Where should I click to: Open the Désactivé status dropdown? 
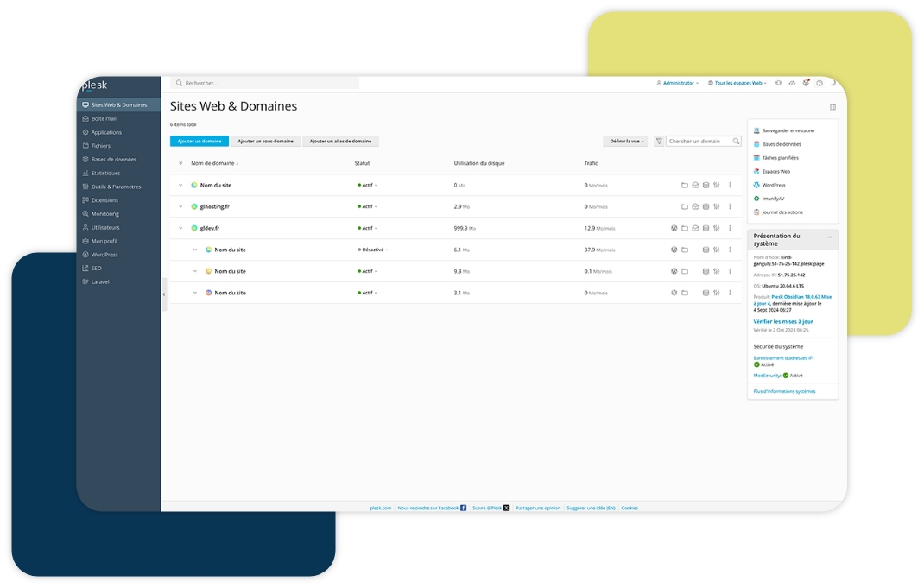(x=372, y=250)
